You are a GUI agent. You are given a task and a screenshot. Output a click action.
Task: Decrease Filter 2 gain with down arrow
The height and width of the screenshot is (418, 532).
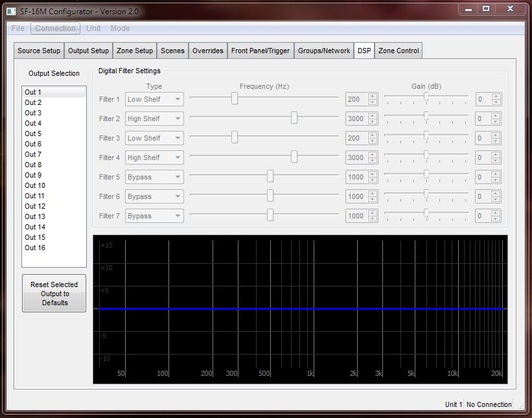496,122
